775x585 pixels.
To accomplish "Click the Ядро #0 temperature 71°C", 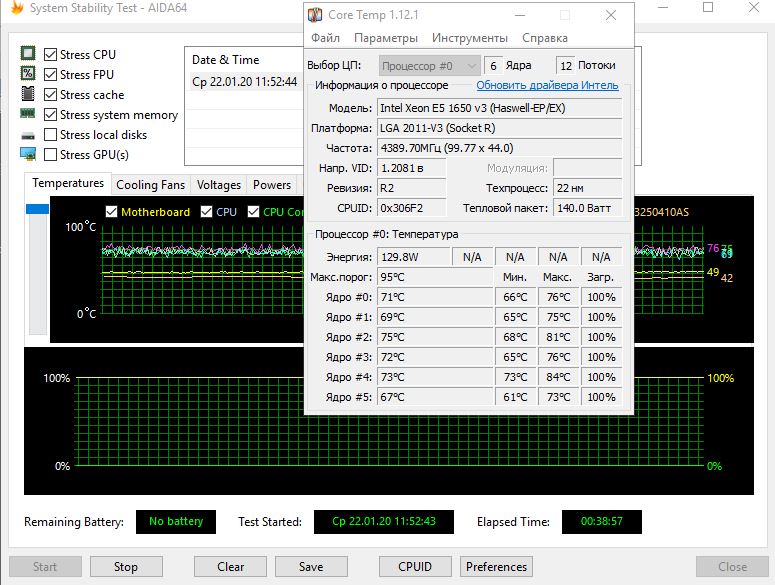I will pyautogui.click(x=435, y=297).
